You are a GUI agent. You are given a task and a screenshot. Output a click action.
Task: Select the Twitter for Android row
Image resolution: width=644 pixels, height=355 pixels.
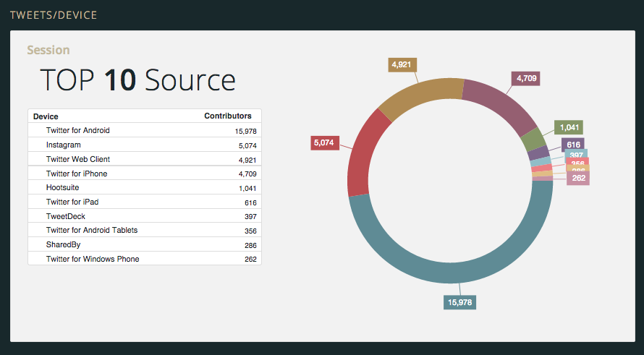(x=145, y=131)
